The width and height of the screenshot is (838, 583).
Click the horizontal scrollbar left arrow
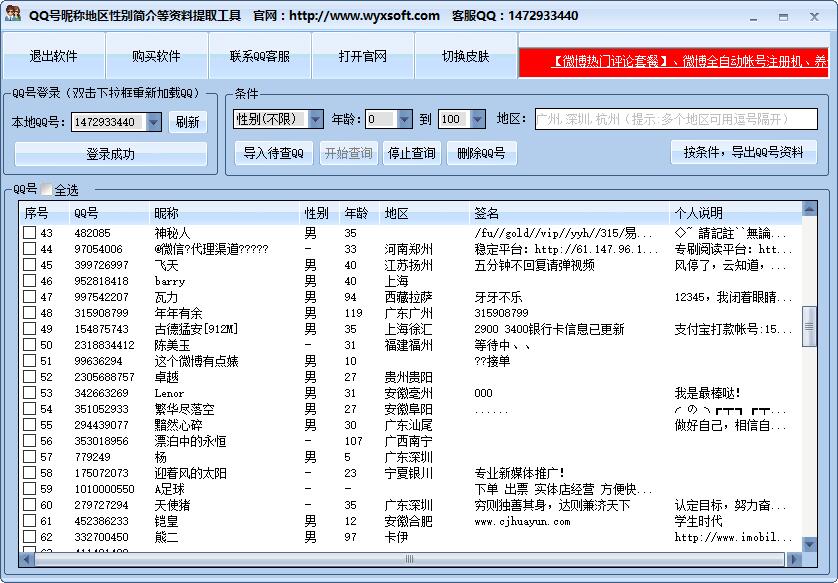[x=27, y=559]
